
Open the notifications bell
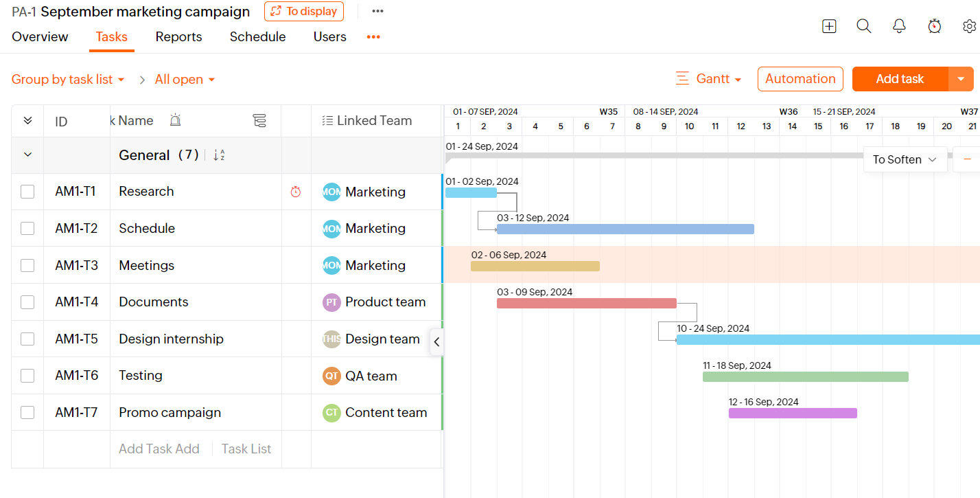899,25
